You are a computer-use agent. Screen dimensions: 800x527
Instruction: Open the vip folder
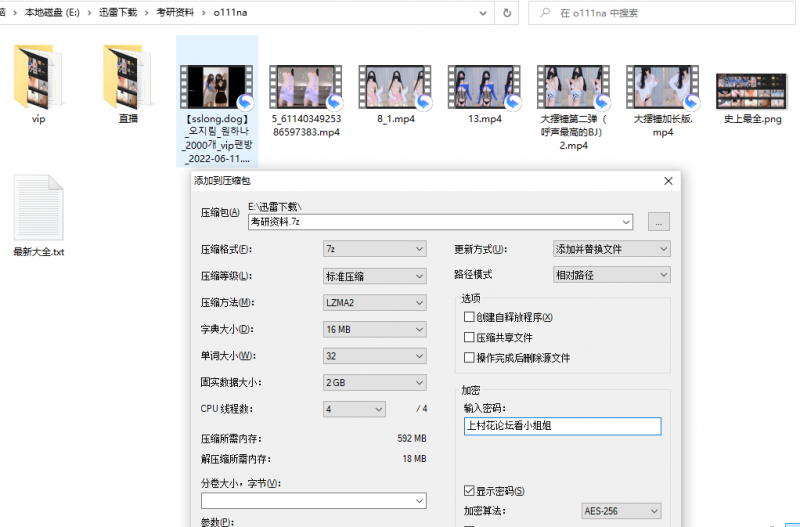[39, 80]
